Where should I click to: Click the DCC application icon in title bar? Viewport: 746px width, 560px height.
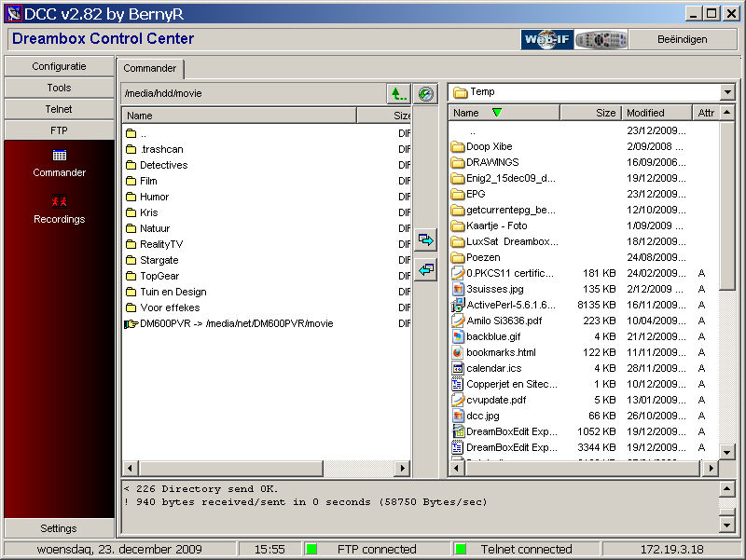(13, 13)
